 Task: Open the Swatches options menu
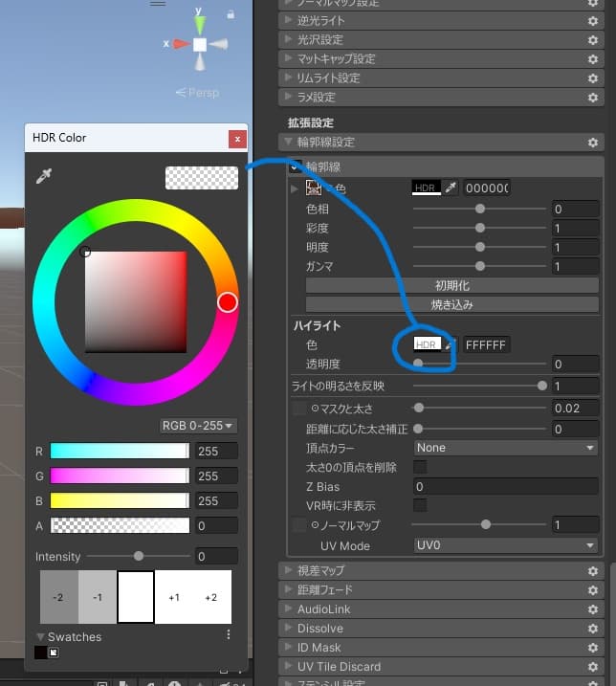[x=229, y=634]
